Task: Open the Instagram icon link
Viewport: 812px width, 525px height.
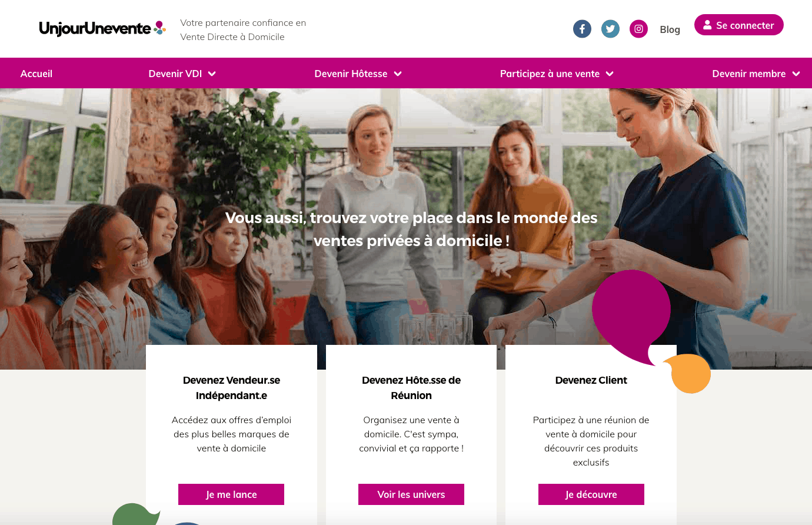Action: point(638,29)
